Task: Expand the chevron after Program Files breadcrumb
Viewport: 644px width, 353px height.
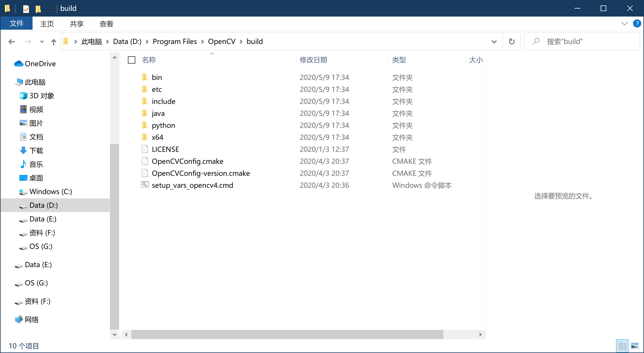Action: 202,42
